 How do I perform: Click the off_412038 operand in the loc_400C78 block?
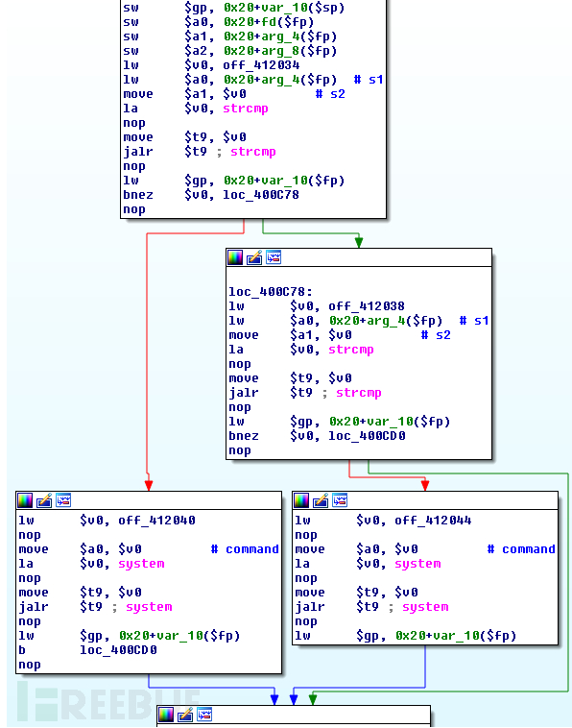pos(367,306)
